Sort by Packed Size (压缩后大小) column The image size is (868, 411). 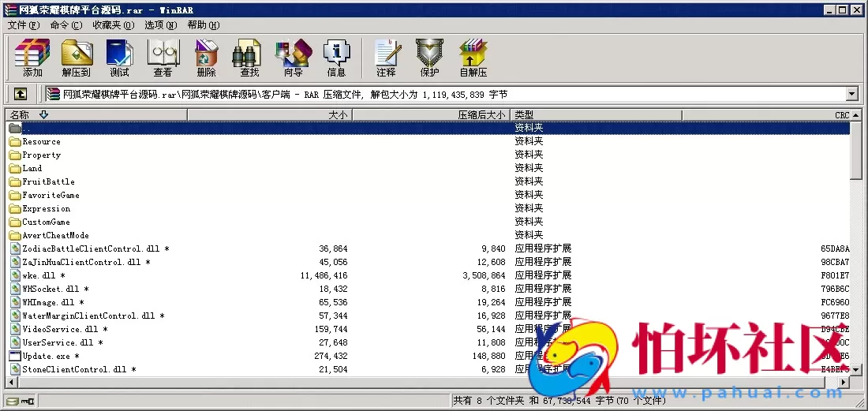[431, 115]
